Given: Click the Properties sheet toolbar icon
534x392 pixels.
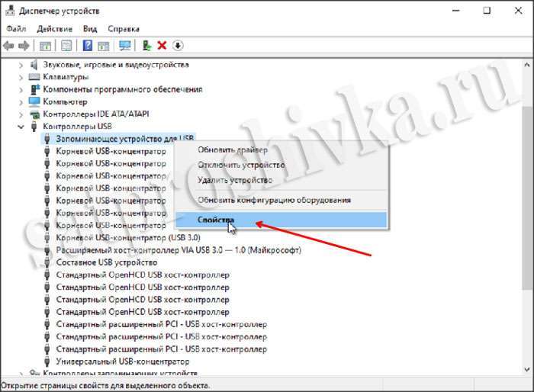Looking at the screenshot, I should pos(66,46).
